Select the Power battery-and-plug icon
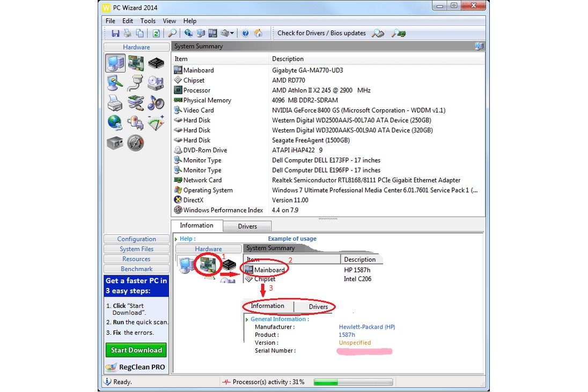 coord(135,123)
